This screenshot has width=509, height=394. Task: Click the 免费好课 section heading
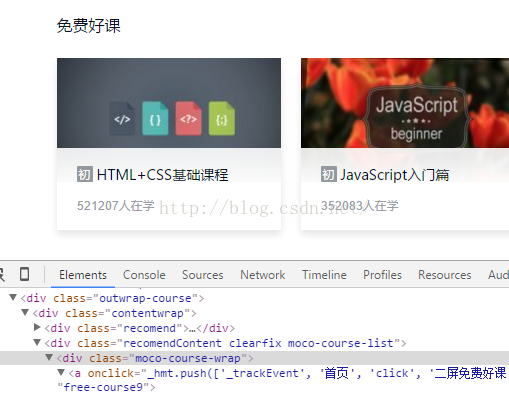pos(88,26)
